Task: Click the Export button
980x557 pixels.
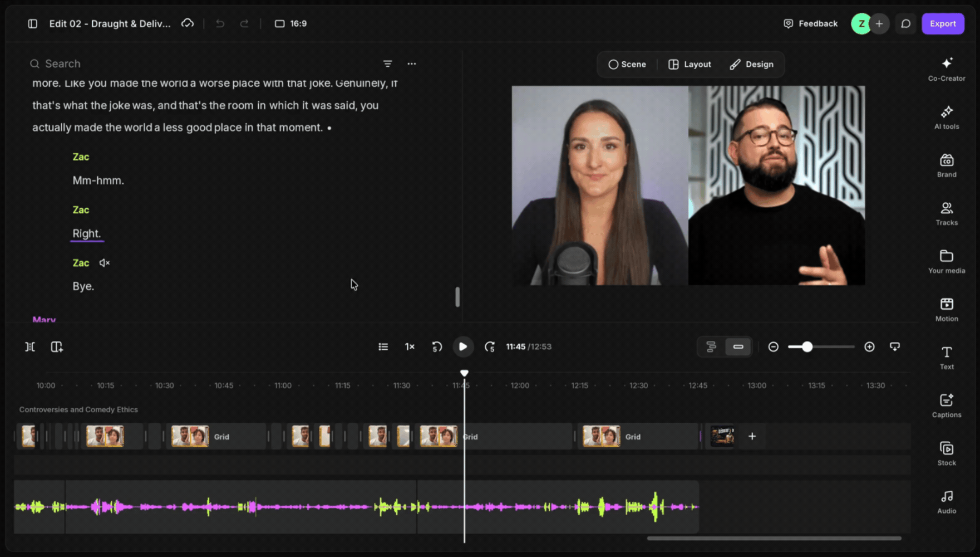Action: point(943,23)
